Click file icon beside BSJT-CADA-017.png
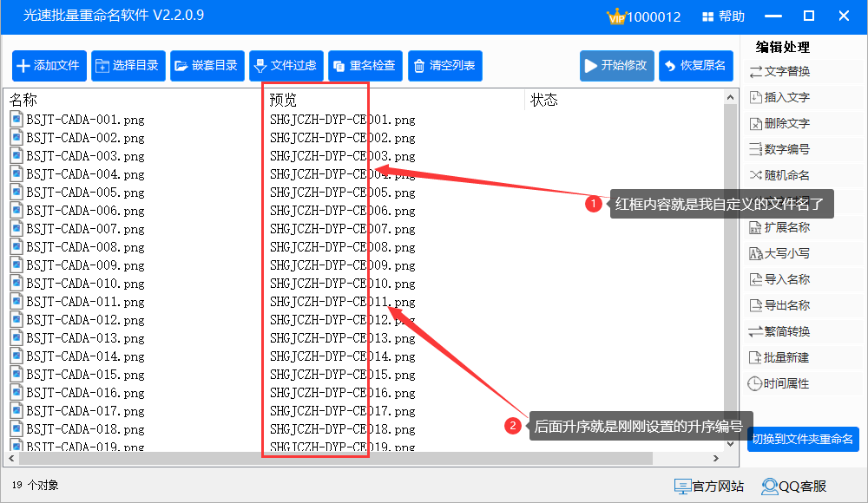Viewport: 868px width, 503px height. (x=16, y=410)
